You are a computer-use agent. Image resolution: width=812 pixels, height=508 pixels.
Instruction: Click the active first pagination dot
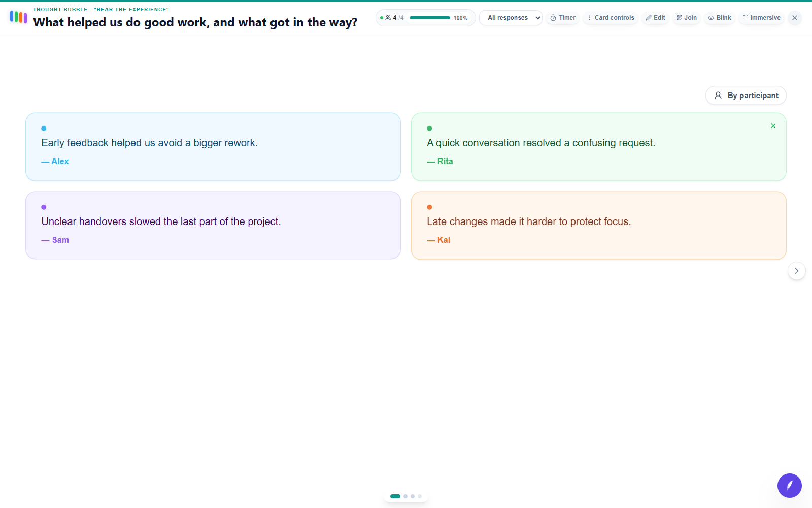(395, 496)
